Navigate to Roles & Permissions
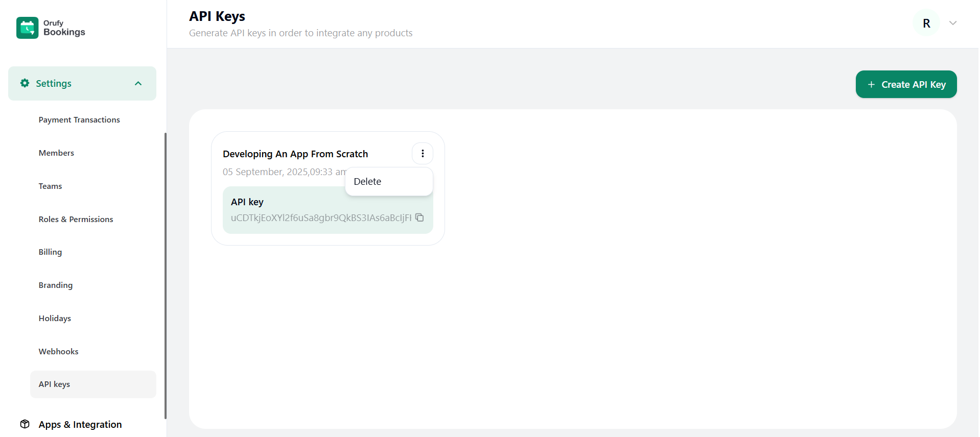Image resolution: width=980 pixels, height=437 pixels. click(76, 220)
